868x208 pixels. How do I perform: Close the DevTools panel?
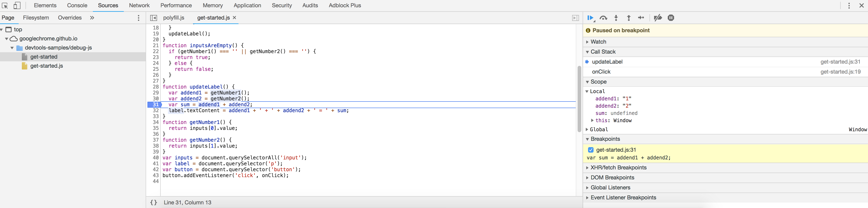click(862, 6)
